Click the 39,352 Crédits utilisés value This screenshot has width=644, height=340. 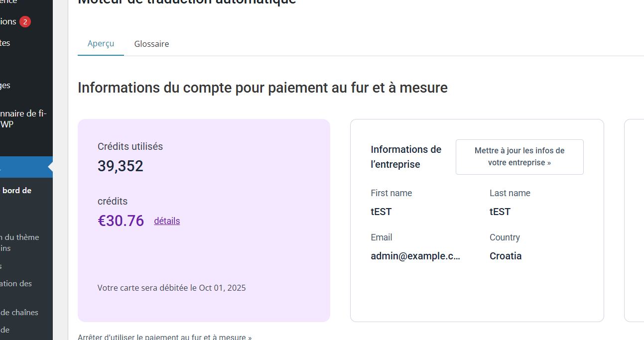coord(120,166)
